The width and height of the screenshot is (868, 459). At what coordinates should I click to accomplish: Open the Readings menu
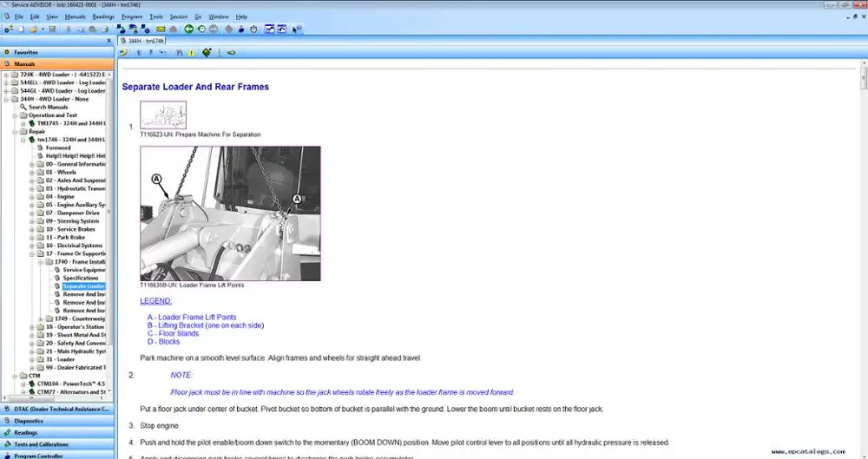coord(103,16)
